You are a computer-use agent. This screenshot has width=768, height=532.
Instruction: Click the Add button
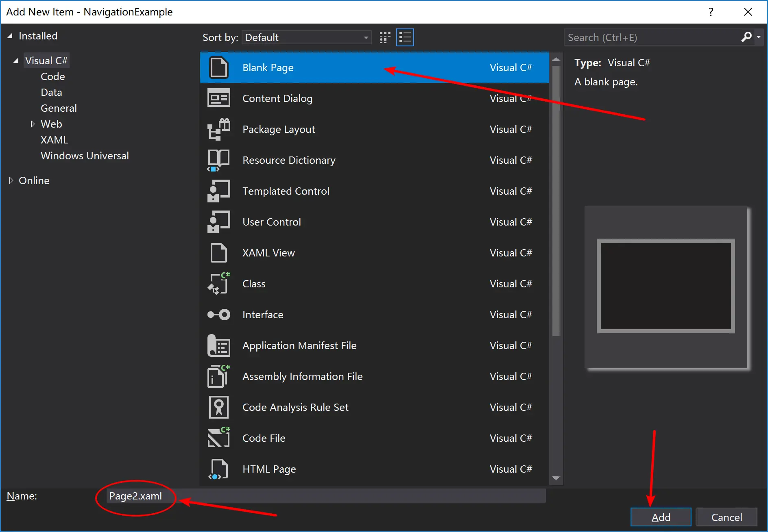point(661,517)
